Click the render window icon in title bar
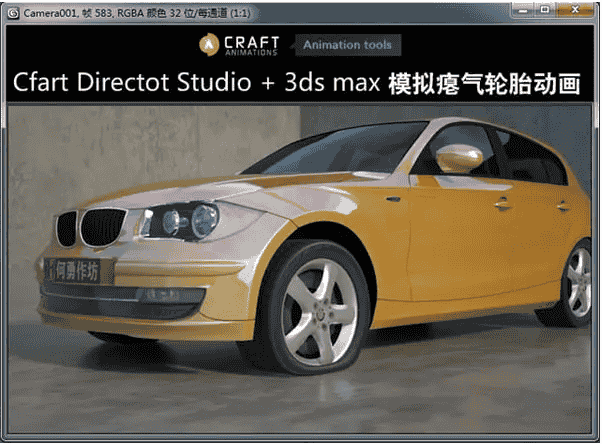 (x=10, y=9)
